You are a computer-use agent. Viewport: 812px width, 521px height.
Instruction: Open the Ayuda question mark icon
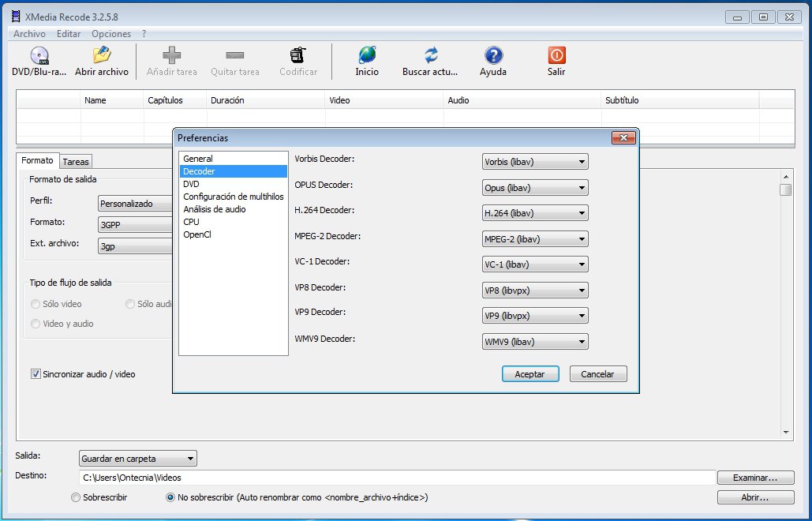click(493, 55)
